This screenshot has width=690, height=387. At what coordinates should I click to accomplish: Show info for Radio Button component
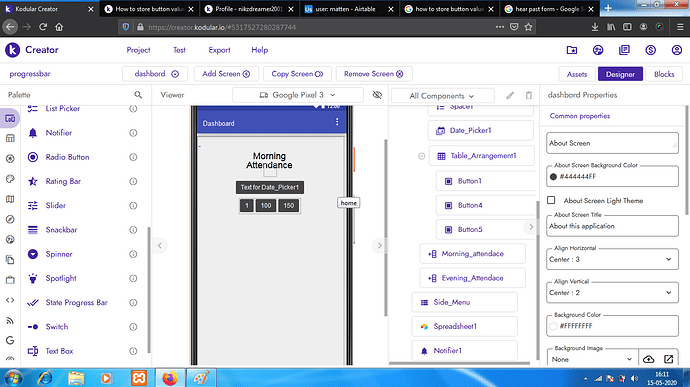pos(133,157)
